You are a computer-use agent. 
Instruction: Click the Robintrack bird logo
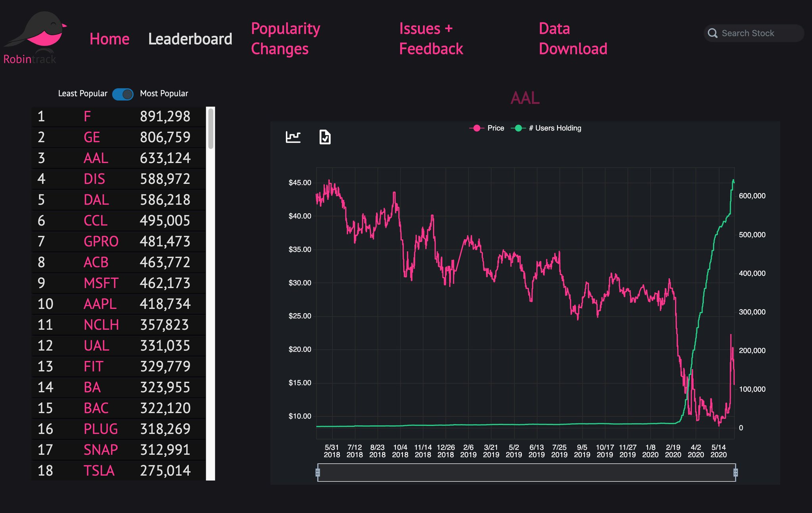(36, 38)
